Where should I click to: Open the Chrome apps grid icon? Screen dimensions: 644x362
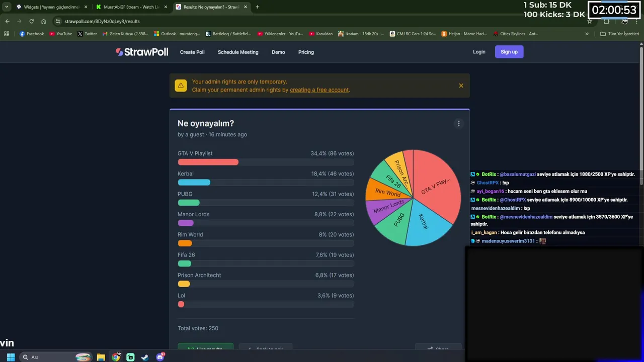(x=7, y=34)
